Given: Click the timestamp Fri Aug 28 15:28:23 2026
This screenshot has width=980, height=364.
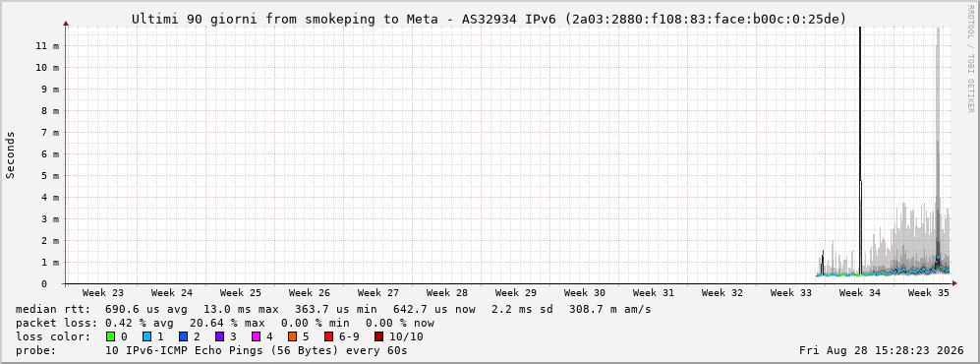Looking at the screenshot, I should [882, 351].
